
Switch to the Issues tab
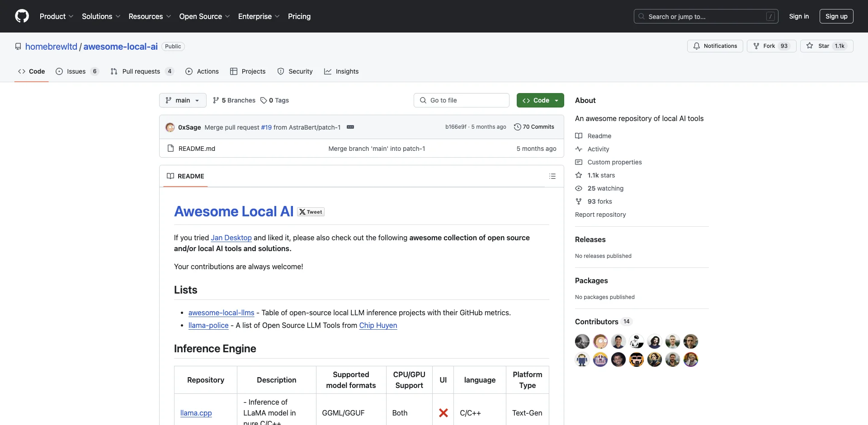click(x=77, y=71)
